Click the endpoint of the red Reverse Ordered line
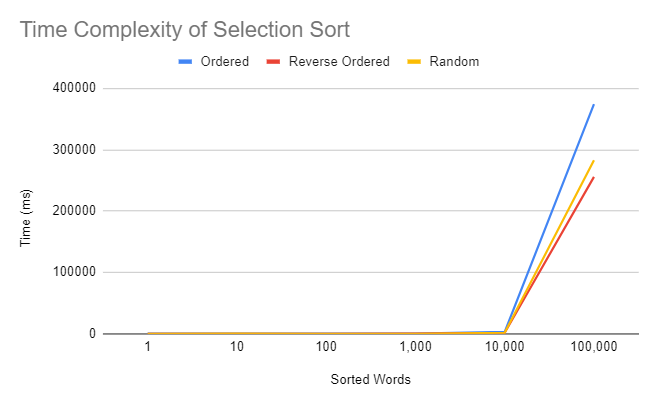 point(593,177)
